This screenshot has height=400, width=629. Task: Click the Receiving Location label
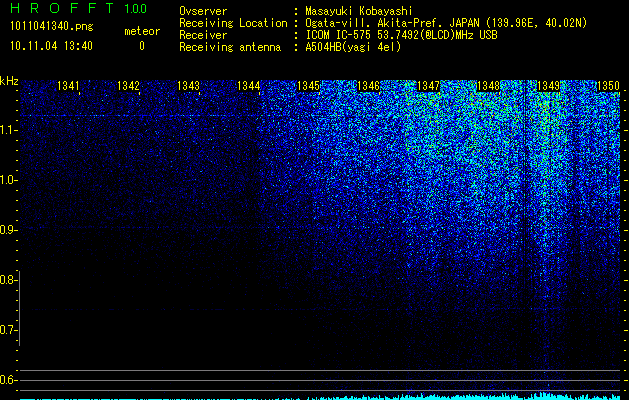233,23
